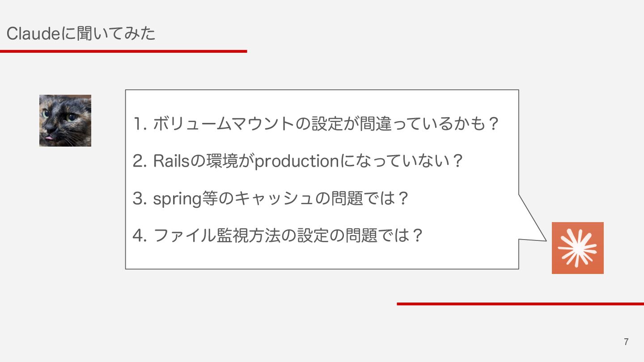Select the slide title 'Claudeに聞いてみた'
This screenshot has width=644, height=362.
point(81,34)
